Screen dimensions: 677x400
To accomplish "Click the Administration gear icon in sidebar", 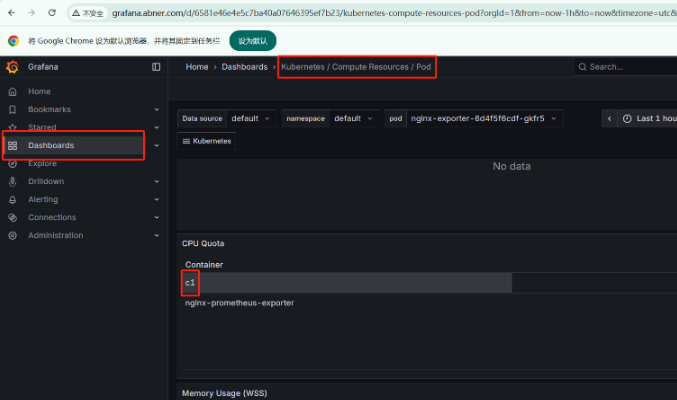I will pyautogui.click(x=13, y=235).
